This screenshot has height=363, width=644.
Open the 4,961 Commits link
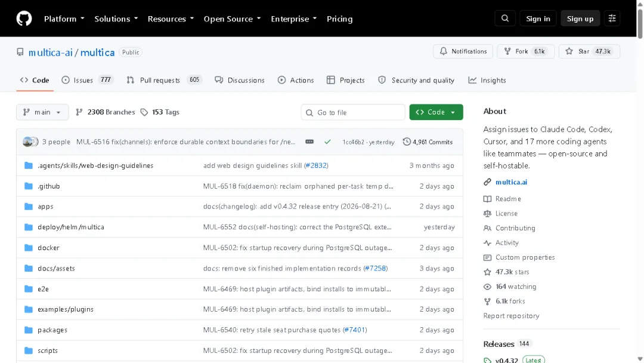(x=428, y=142)
